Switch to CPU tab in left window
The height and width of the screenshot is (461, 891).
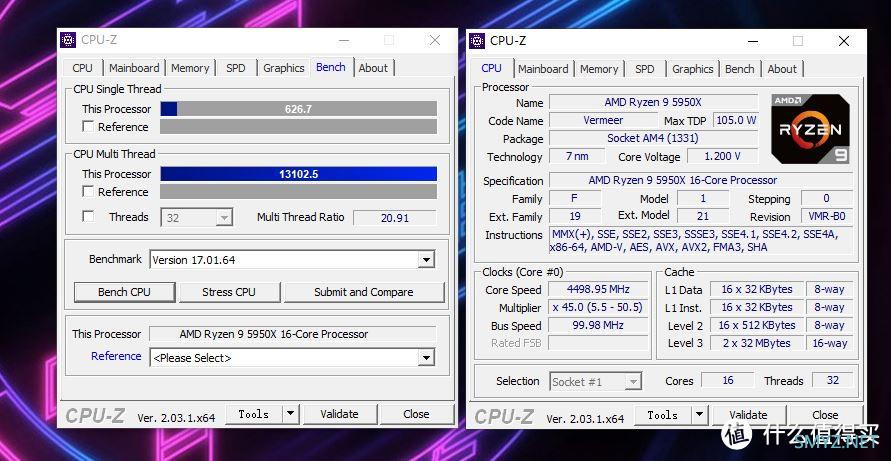point(82,68)
